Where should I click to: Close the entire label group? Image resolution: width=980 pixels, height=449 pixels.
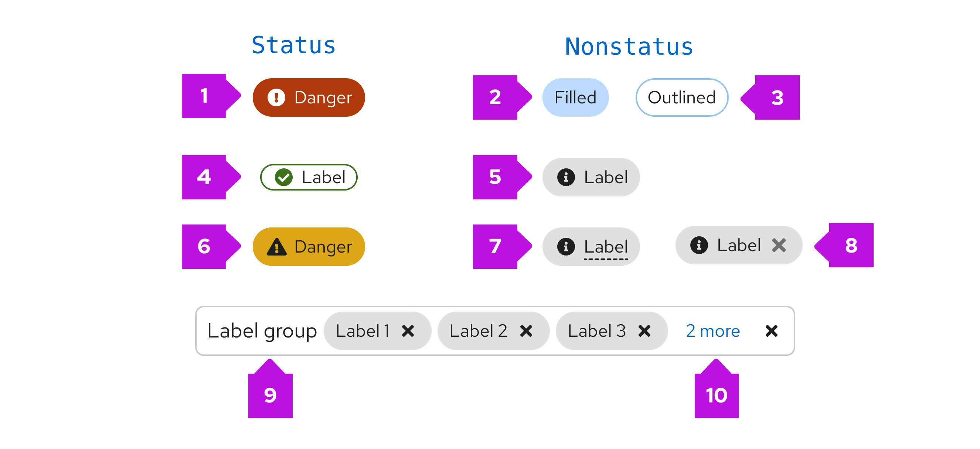[x=771, y=331]
